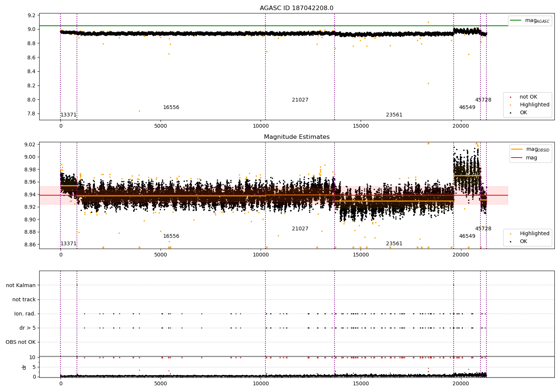
Task: Click OBSID label 21027 in Magnitude Estimates plot
Action: pos(300,229)
